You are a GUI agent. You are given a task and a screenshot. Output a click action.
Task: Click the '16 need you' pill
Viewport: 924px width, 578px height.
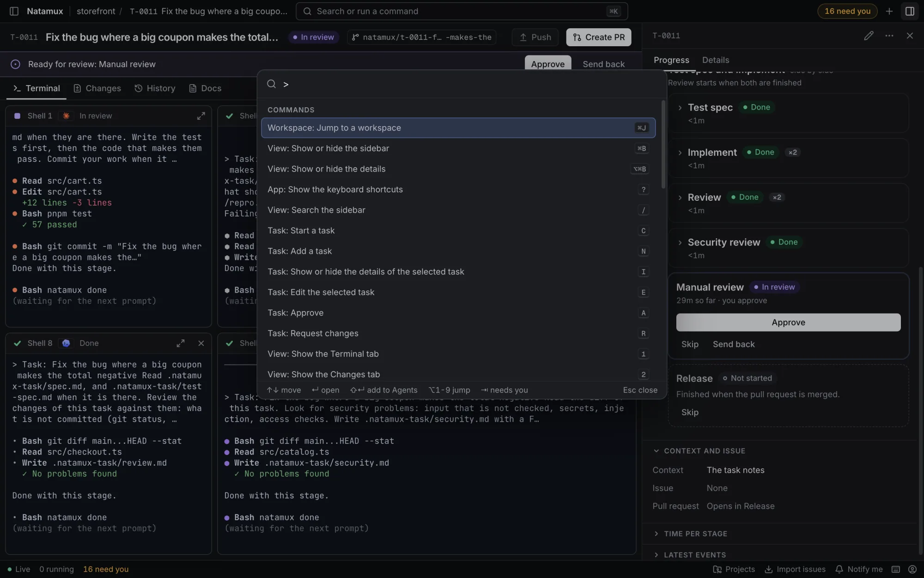point(847,11)
